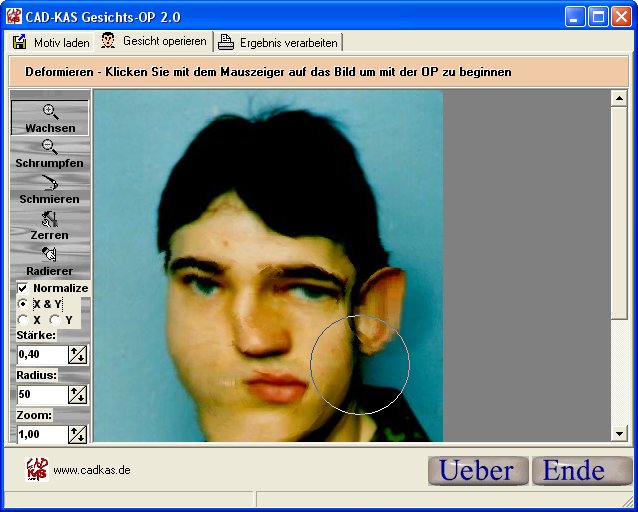The height and width of the screenshot is (512, 638).
Task: Adjust the Stärke spinner arrows
Action: [77, 354]
